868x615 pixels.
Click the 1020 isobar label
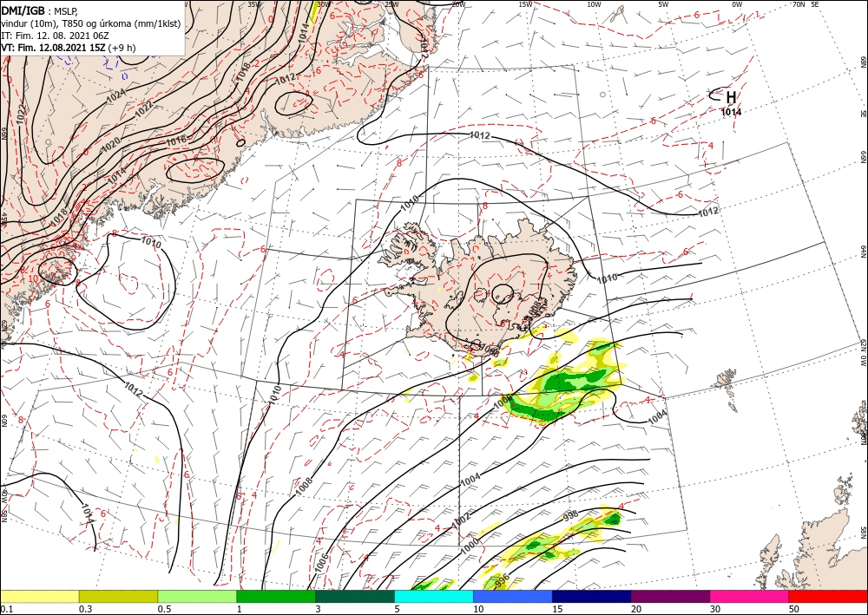(x=110, y=145)
